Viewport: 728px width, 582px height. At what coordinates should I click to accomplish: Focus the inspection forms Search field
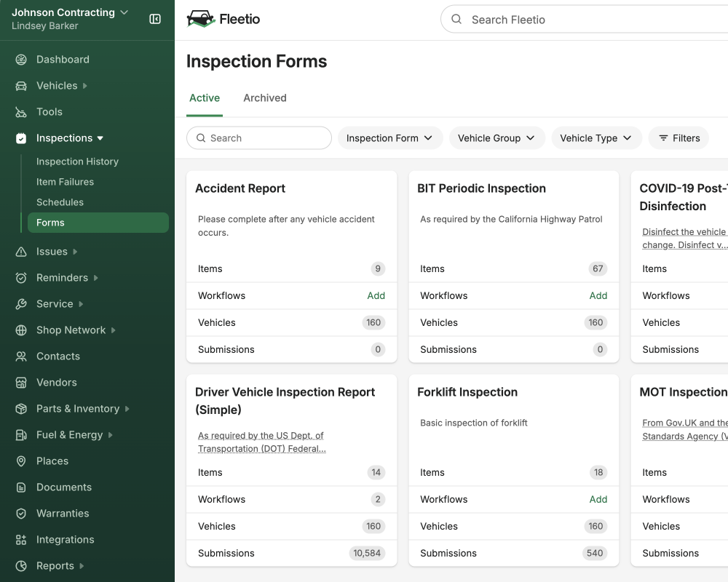[x=259, y=137]
